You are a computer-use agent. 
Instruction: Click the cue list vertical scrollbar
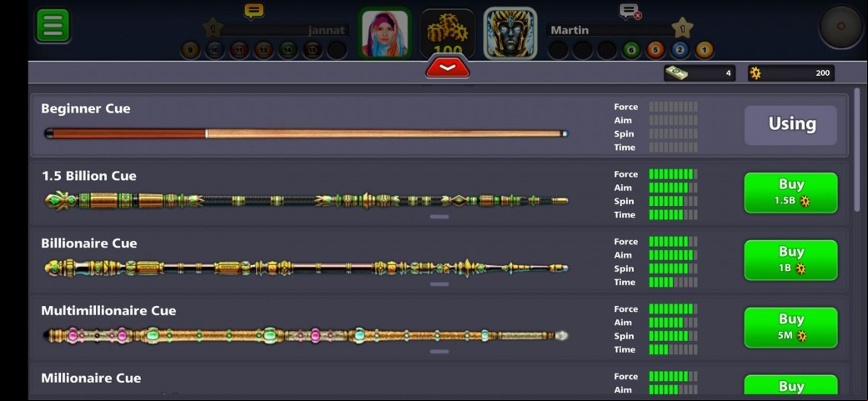click(x=857, y=149)
